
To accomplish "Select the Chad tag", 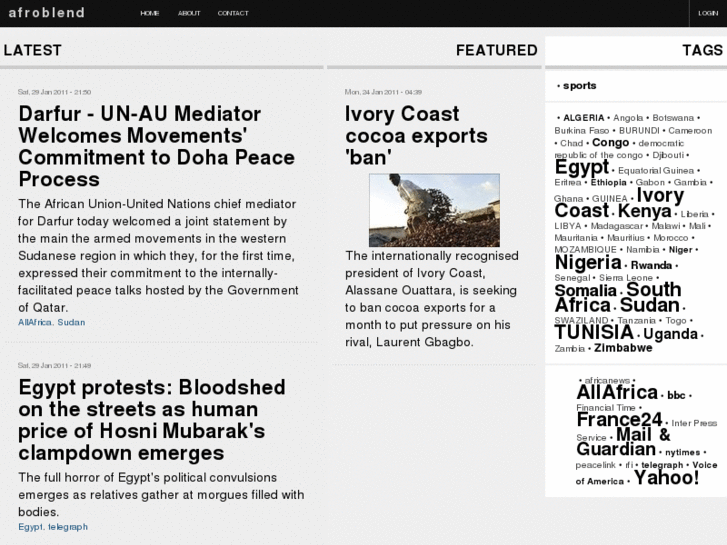I will point(571,143).
